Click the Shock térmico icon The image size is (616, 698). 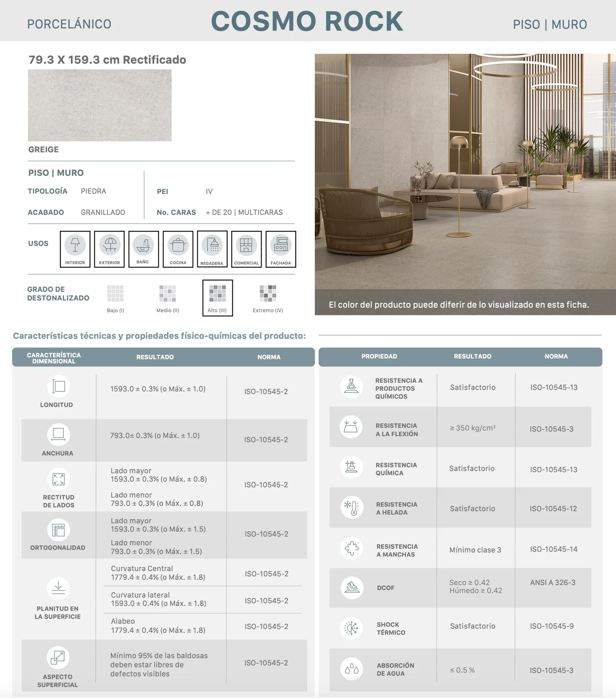352,628
